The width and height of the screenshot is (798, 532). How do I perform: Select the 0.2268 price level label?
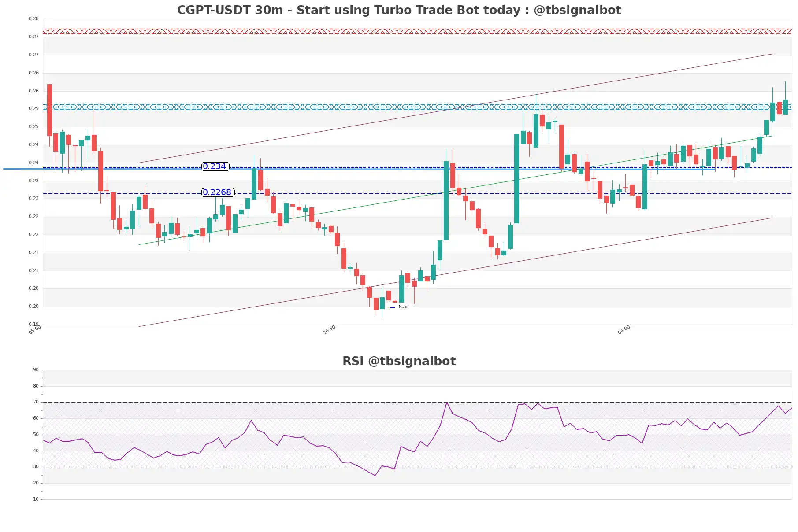tap(218, 192)
